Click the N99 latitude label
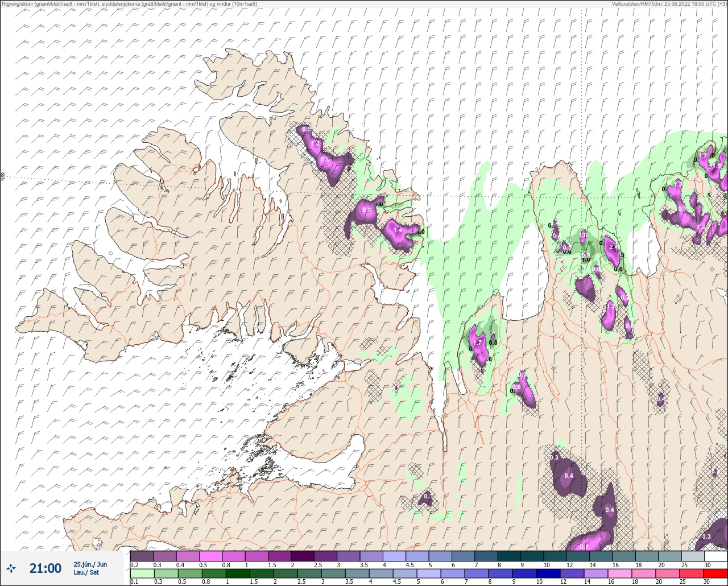Viewport: 728px width, 586px height. (3, 177)
